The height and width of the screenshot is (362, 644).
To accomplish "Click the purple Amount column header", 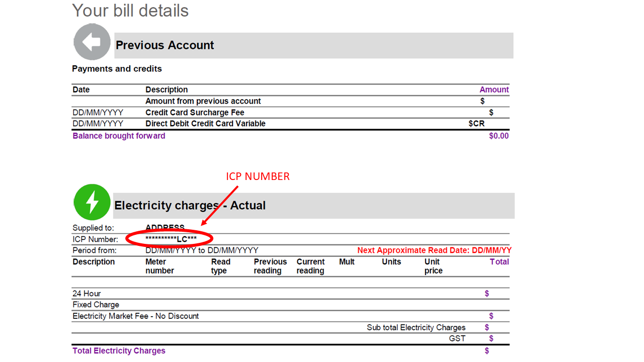I will pos(494,89).
